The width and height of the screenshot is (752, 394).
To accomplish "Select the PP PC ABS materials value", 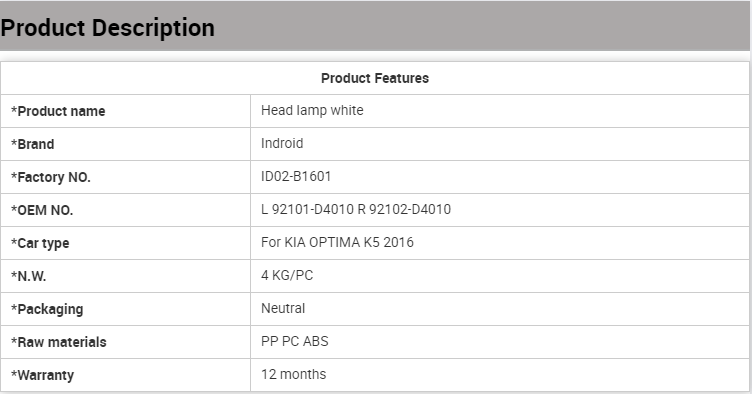I will click(x=294, y=341).
